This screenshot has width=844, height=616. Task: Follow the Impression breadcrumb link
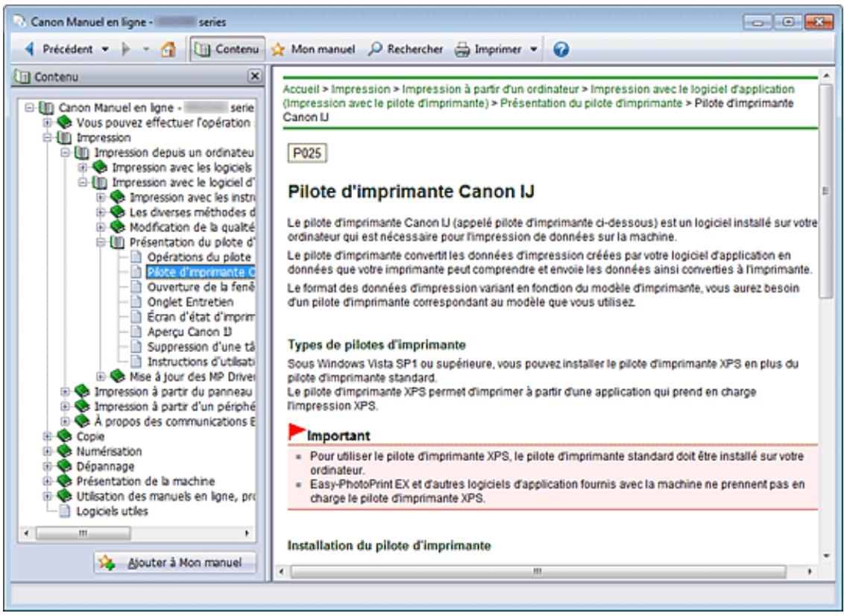pos(361,89)
